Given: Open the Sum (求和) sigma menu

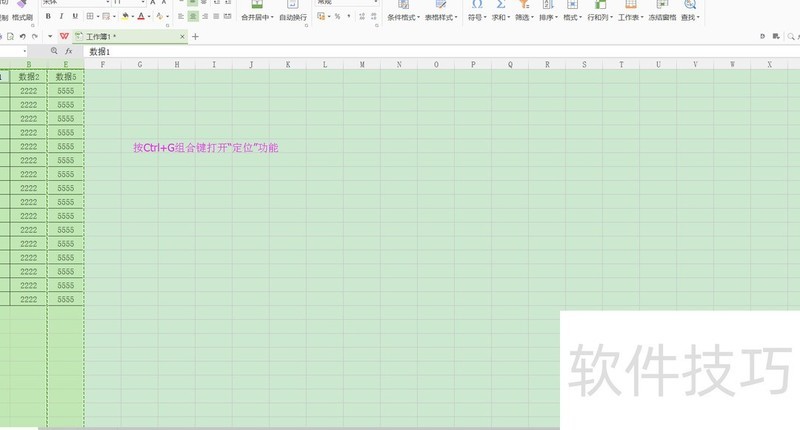Looking at the screenshot, I should click(501, 11).
